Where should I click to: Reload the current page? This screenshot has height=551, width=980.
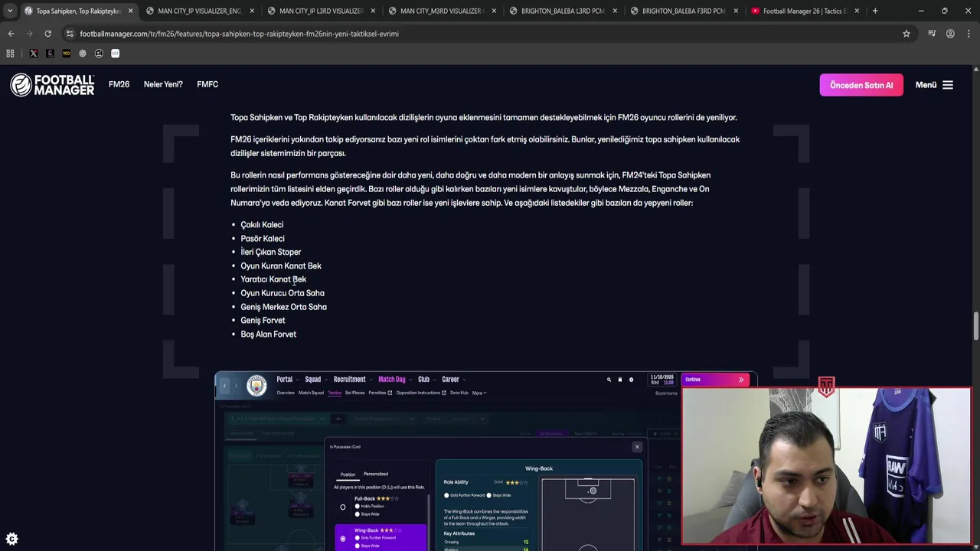(x=47, y=34)
